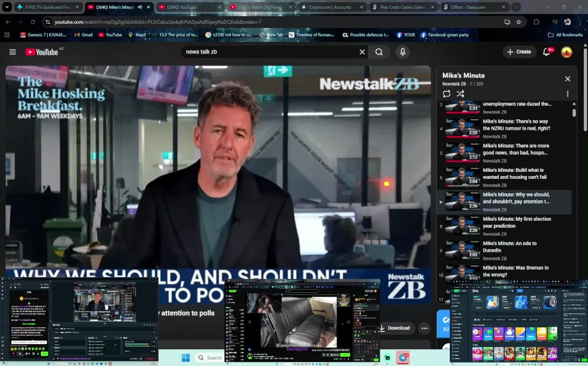
Task: Go to YouTube home via logo
Action: [x=42, y=52]
